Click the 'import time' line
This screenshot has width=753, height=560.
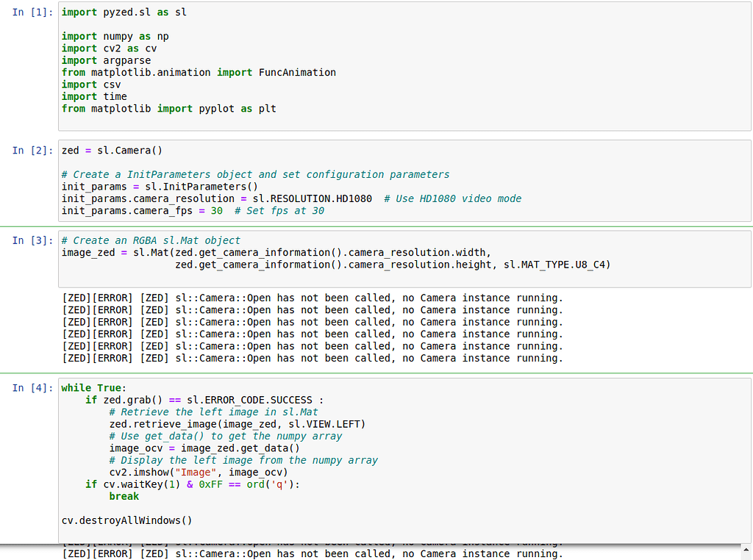click(94, 96)
